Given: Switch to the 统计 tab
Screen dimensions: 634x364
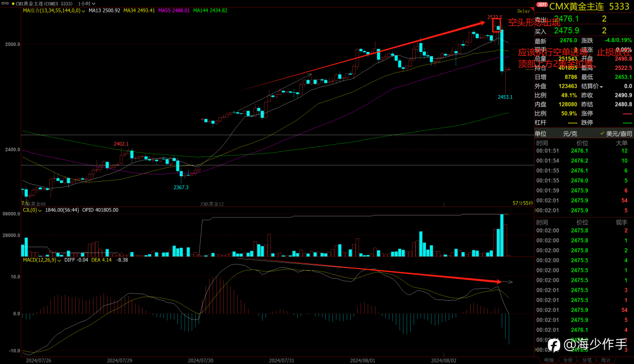Looking at the screenshot, I should point(606,360).
